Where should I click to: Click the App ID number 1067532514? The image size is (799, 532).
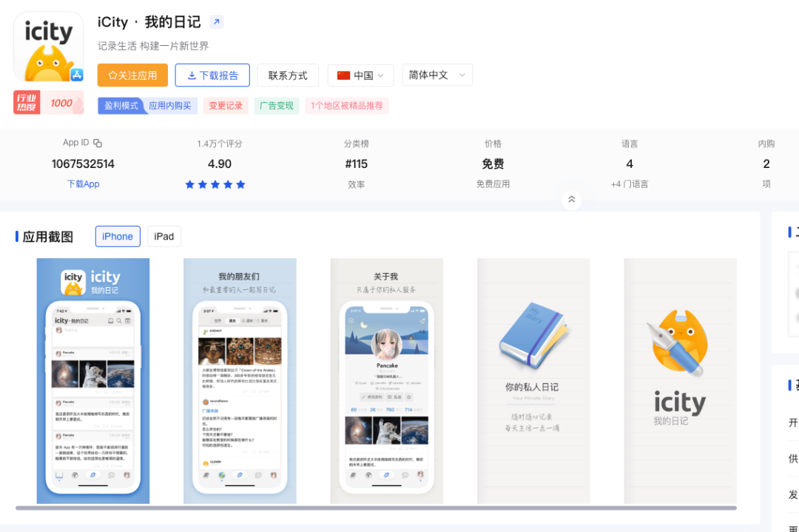click(83, 164)
